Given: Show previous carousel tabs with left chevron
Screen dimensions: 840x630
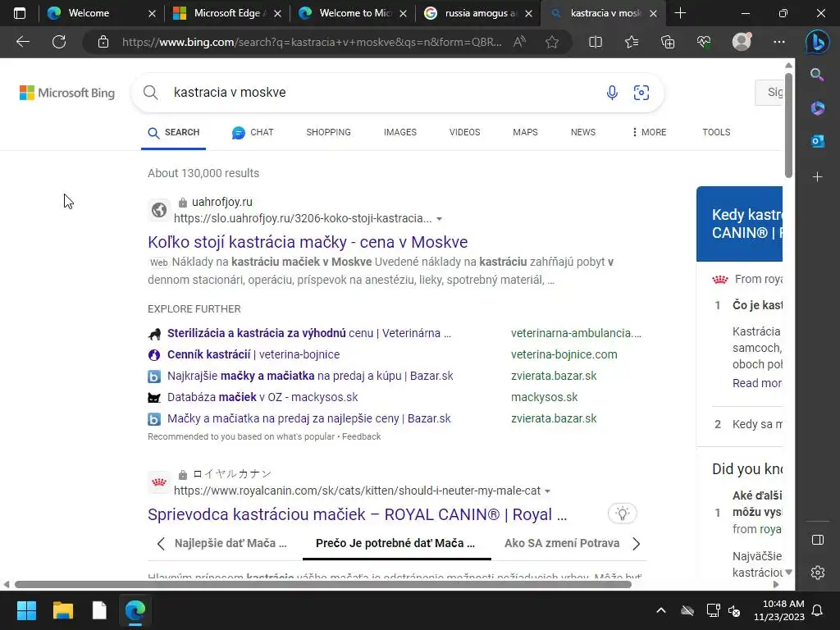Looking at the screenshot, I should [x=161, y=544].
